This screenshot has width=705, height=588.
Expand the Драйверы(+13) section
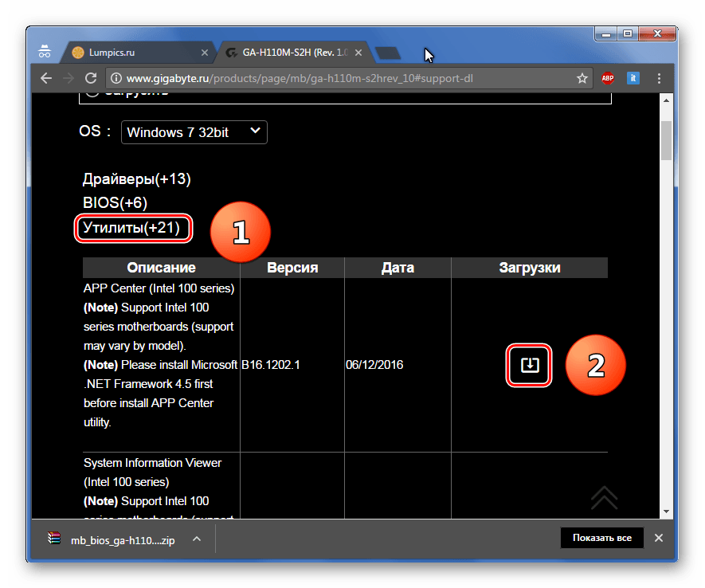tap(136, 179)
